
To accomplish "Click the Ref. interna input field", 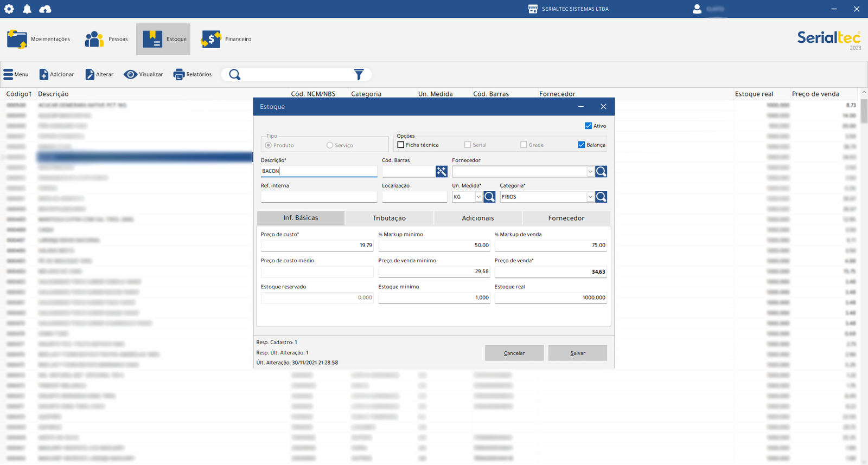I will pos(319,197).
